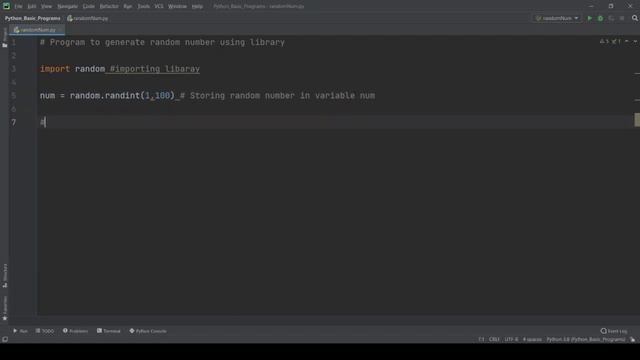Open the View menu

46,6
